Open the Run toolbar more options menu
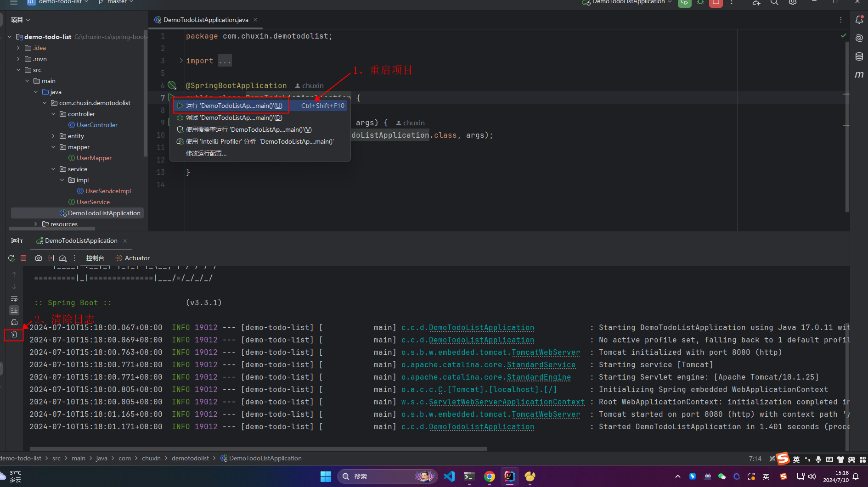This screenshot has height=487, width=868. (x=74, y=258)
